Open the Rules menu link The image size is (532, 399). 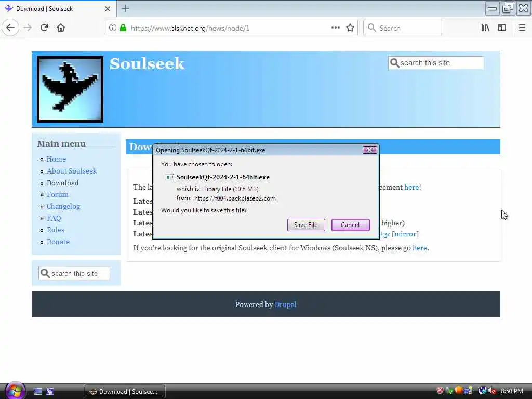click(x=55, y=230)
